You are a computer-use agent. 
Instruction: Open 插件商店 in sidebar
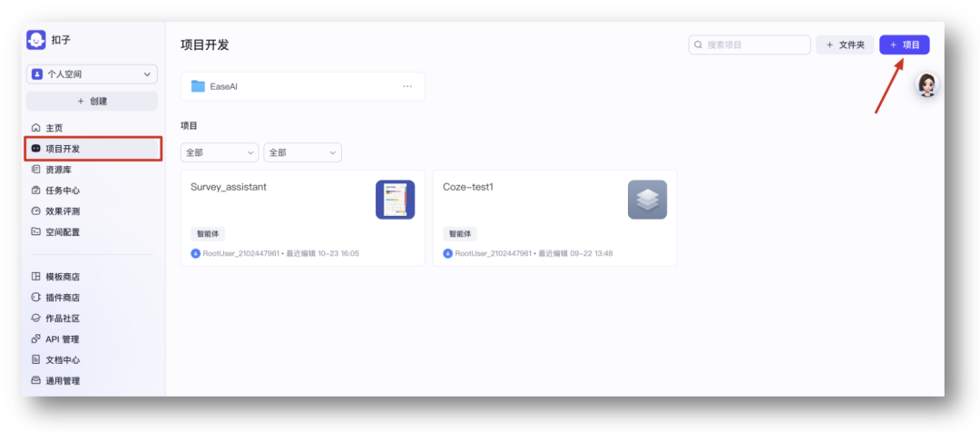(92, 298)
